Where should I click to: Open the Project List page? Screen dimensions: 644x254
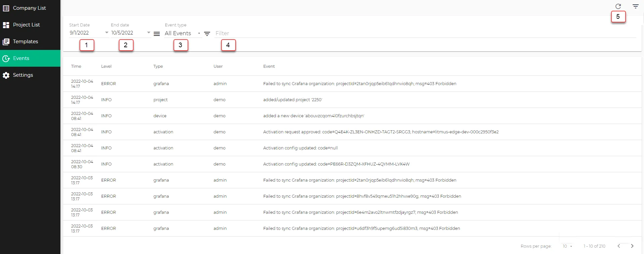pyautogui.click(x=30, y=25)
